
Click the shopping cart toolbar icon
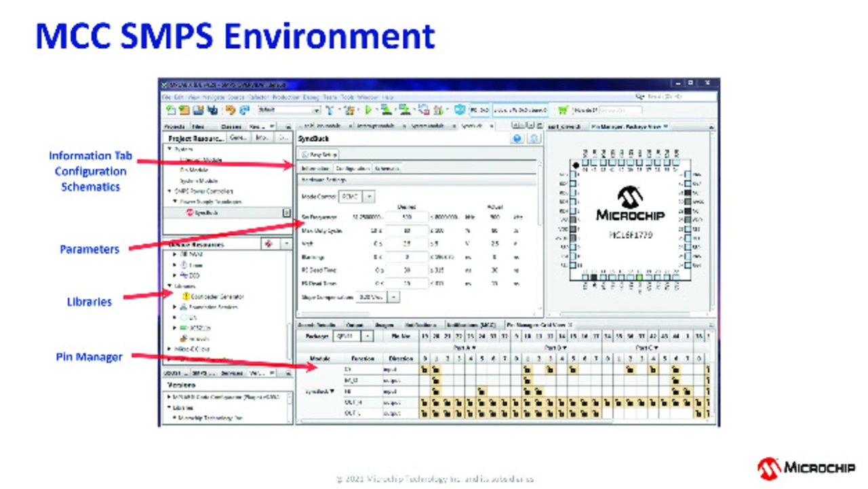pos(562,110)
